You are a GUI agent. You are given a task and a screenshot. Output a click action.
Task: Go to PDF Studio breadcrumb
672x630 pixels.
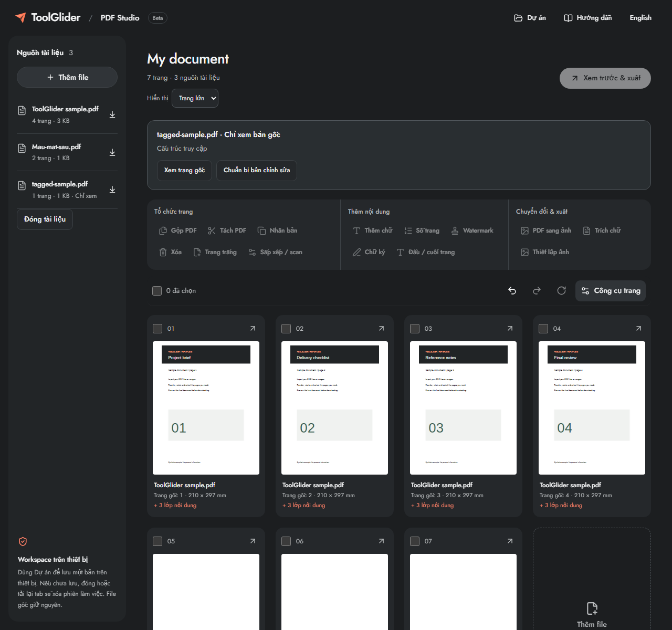(120, 18)
